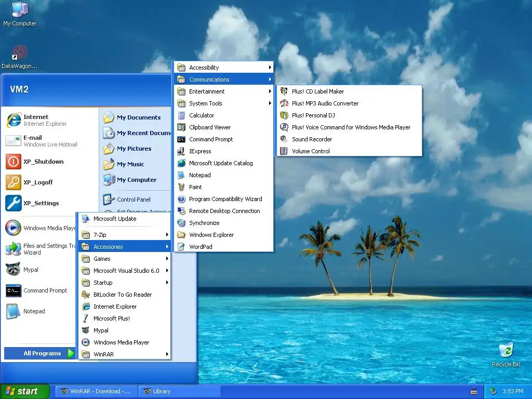
Task: Click the All Programs button
Action: (40, 353)
